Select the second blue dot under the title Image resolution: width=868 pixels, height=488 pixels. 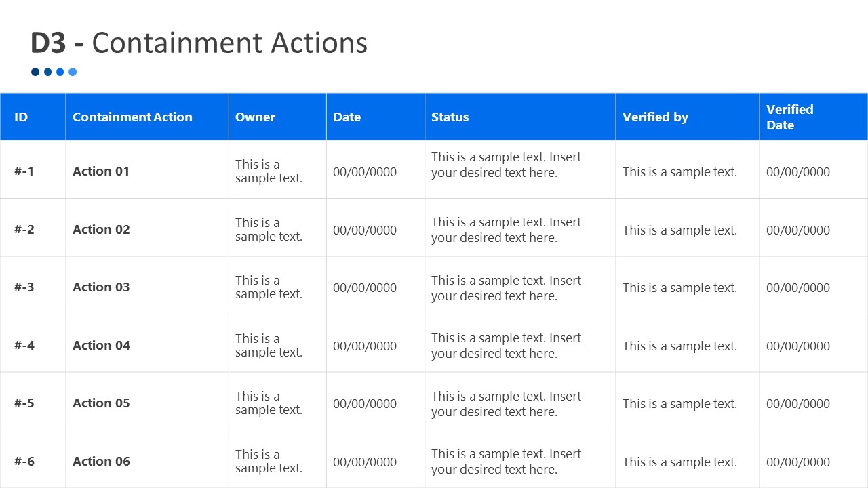47,72
